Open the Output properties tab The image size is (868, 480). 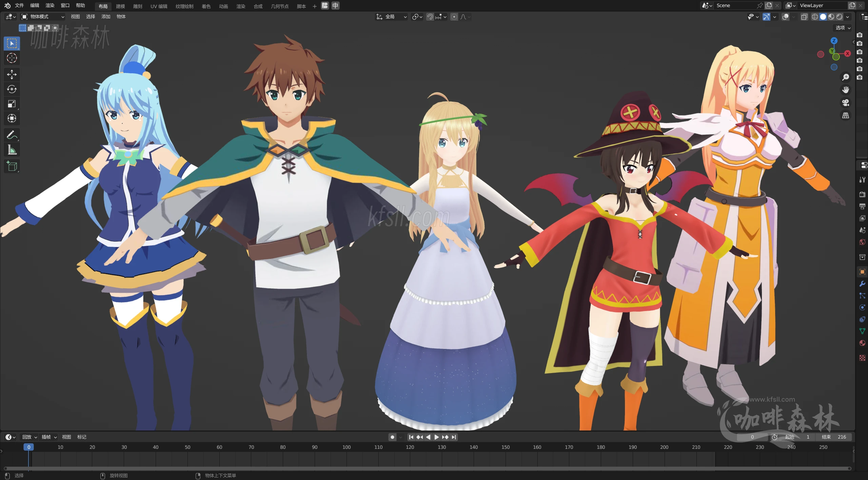(x=862, y=206)
